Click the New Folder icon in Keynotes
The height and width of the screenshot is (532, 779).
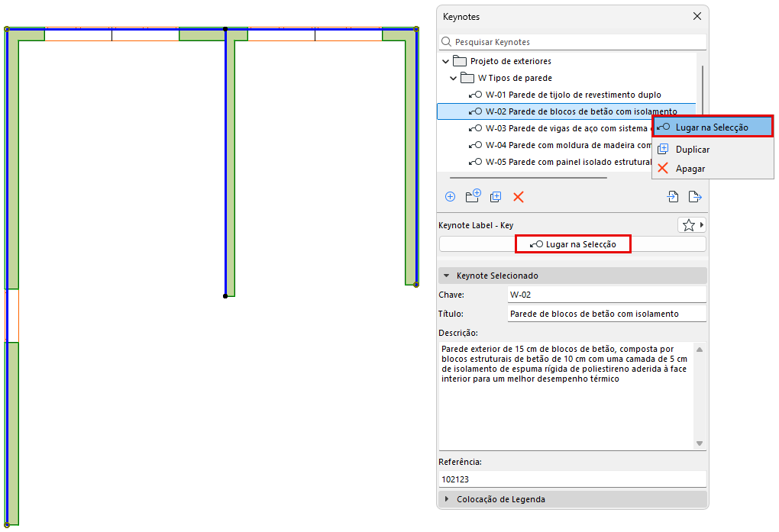[473, 195]
